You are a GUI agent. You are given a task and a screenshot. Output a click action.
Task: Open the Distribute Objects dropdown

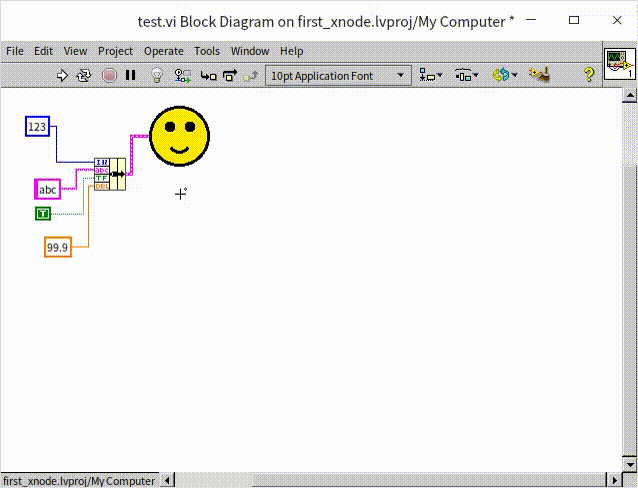466,75
